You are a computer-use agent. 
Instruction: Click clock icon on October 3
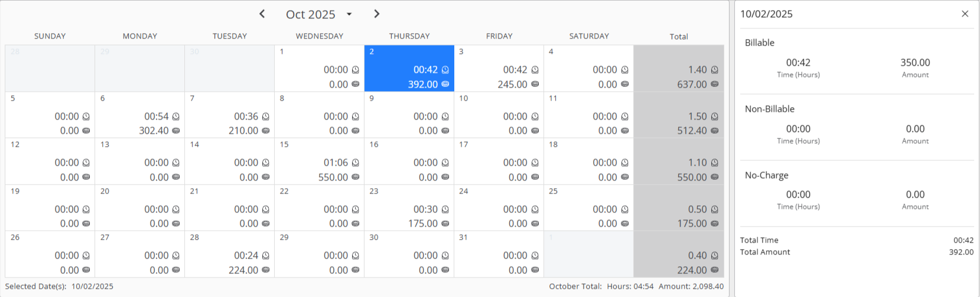[x=535, y=70]
